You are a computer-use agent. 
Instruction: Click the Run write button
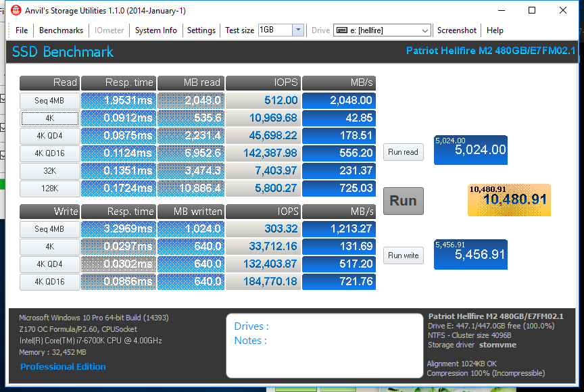point(403,255)
